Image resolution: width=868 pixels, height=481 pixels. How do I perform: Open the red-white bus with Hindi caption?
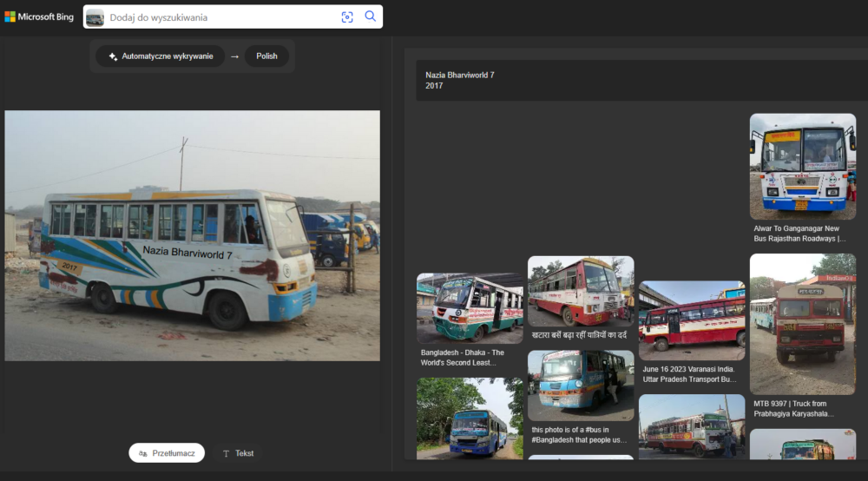tap(581, 291)
